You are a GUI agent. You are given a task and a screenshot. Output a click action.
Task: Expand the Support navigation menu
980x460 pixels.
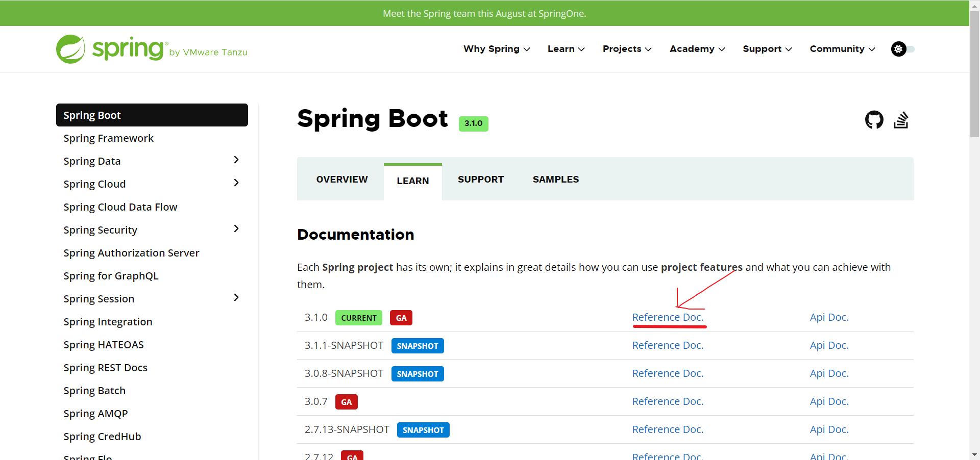[767, 49]
